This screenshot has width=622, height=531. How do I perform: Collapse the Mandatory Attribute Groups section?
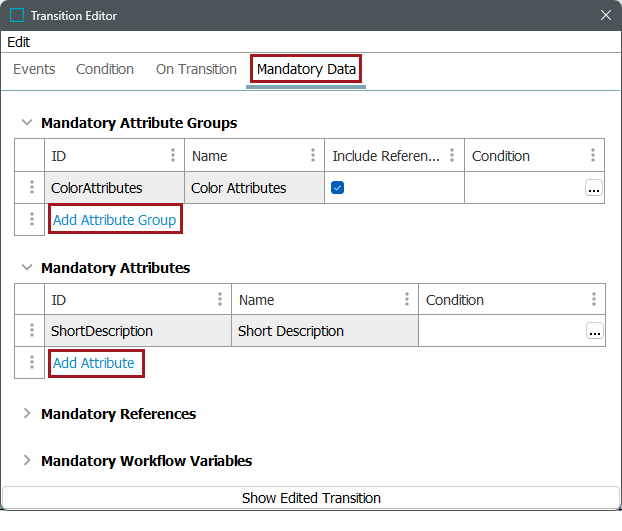(x=27, y=123)
